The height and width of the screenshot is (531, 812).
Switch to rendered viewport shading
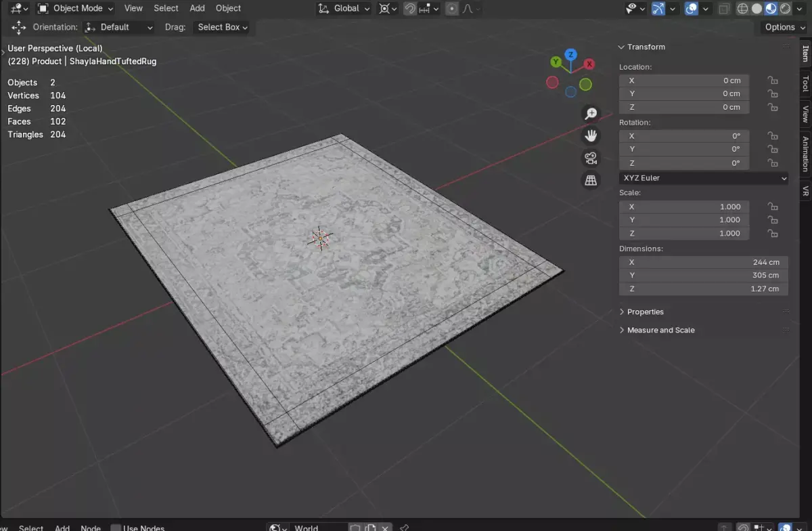point(785,9)
